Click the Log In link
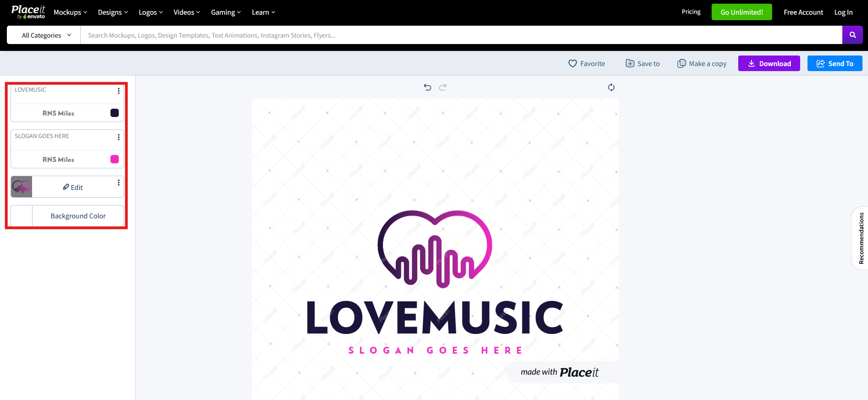The width and height of the screenshot is (868, 400). coord(843,12)
